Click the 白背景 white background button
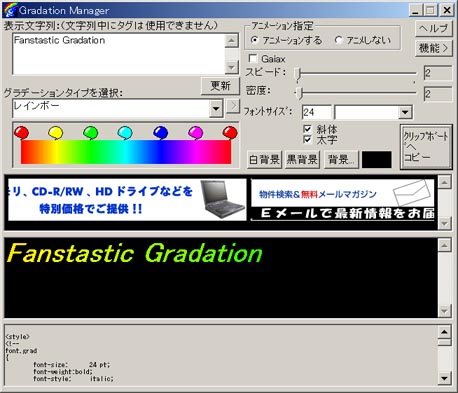The height and width of the screenshot is (393, 458). [x=264, y=160]
